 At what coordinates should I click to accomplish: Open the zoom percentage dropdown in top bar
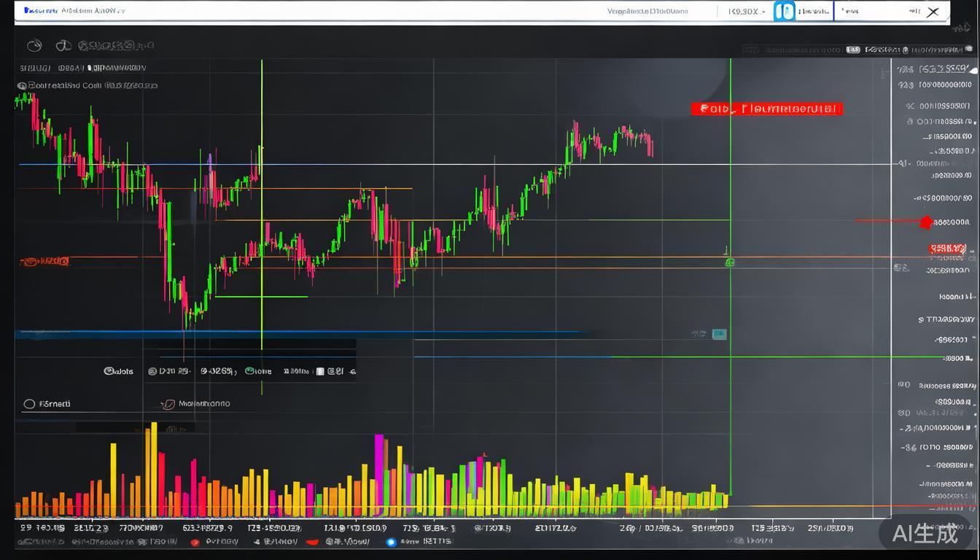click(745, 12)
